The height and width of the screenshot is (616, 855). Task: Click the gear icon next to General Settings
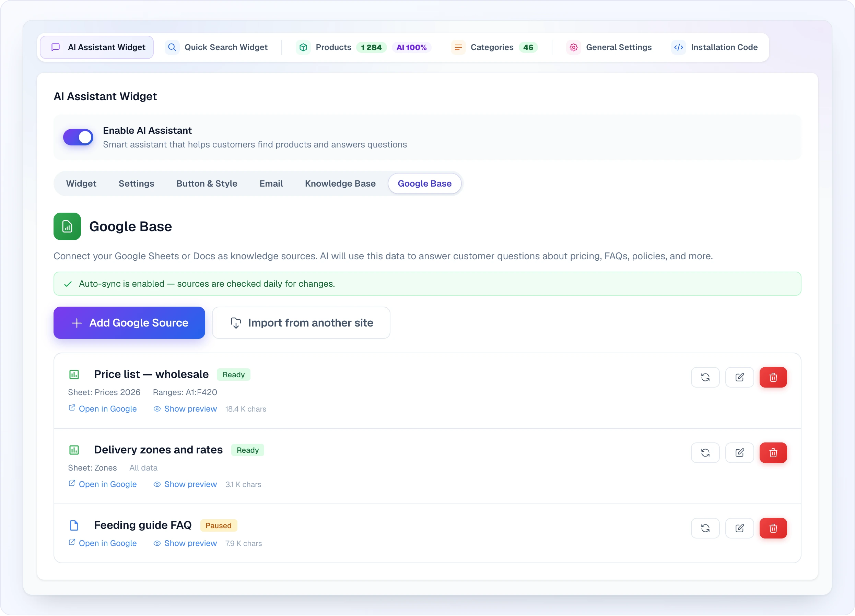(x=573, y=47)
